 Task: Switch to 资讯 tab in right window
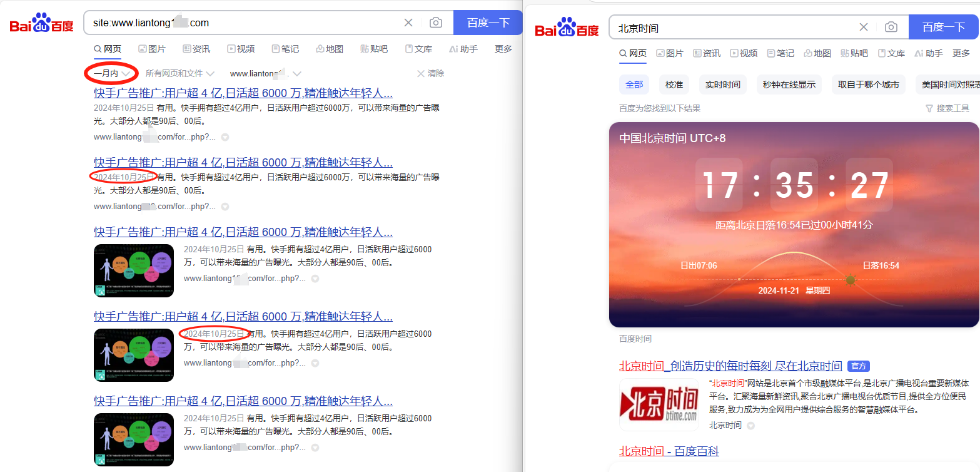707,53
